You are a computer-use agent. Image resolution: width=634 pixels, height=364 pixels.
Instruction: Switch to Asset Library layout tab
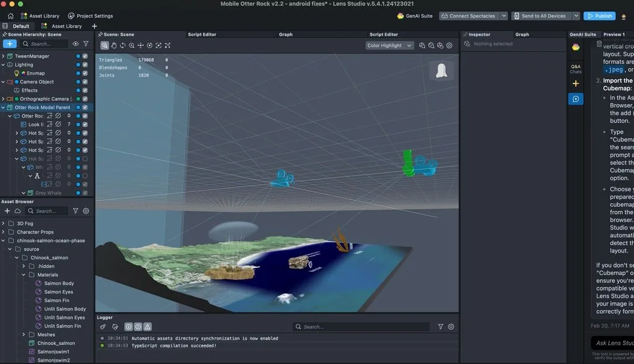[x=61, y=26]
